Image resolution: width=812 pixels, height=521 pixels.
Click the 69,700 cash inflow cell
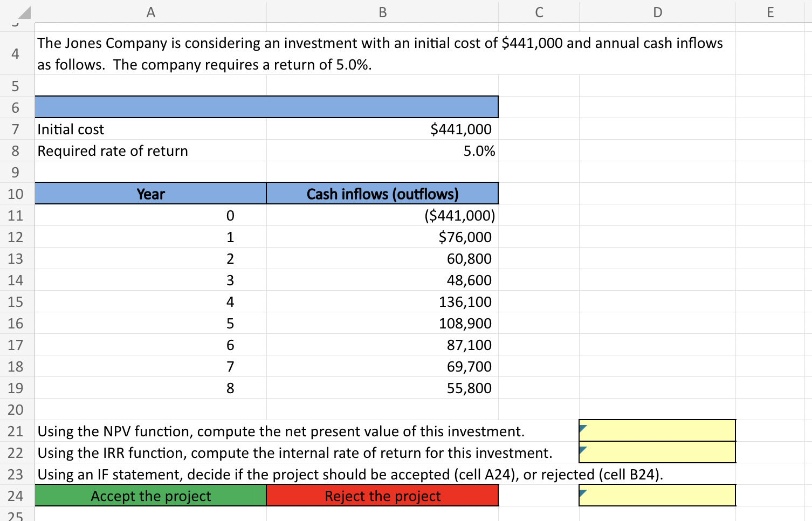pos(382,366)
